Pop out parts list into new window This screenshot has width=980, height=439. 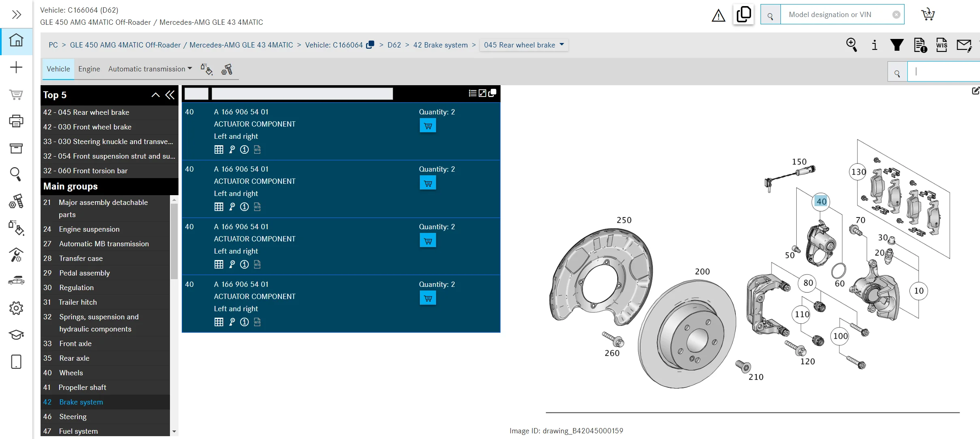click(492, 93)
